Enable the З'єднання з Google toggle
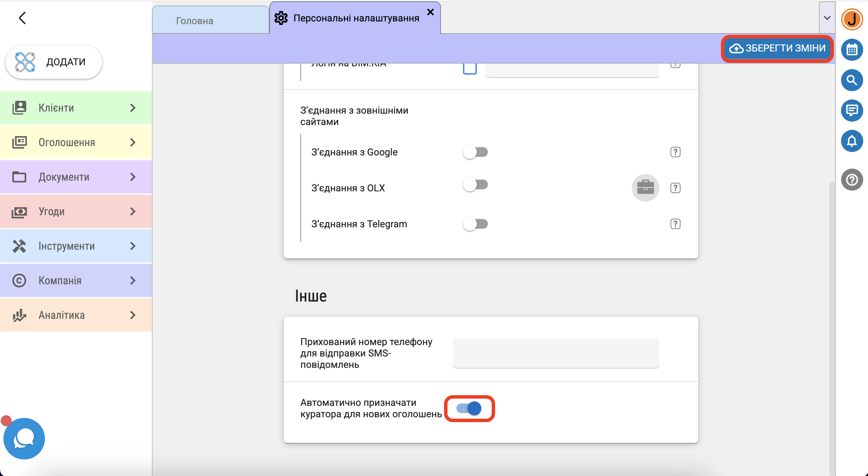Viewport: 868px width, 476px height. pos(475,152)
